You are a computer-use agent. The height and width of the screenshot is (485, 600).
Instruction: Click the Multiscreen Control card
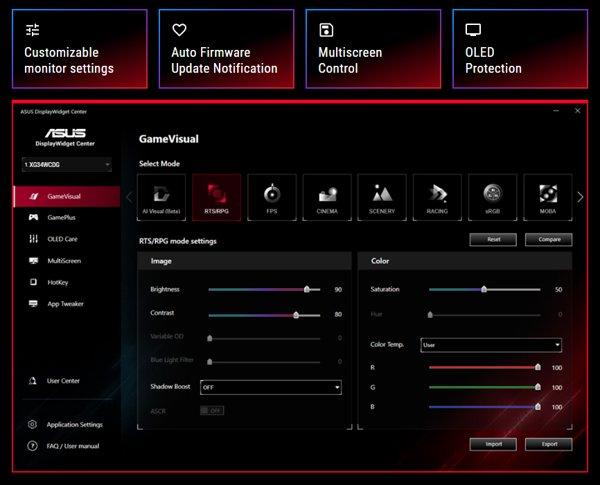(373, 49)
